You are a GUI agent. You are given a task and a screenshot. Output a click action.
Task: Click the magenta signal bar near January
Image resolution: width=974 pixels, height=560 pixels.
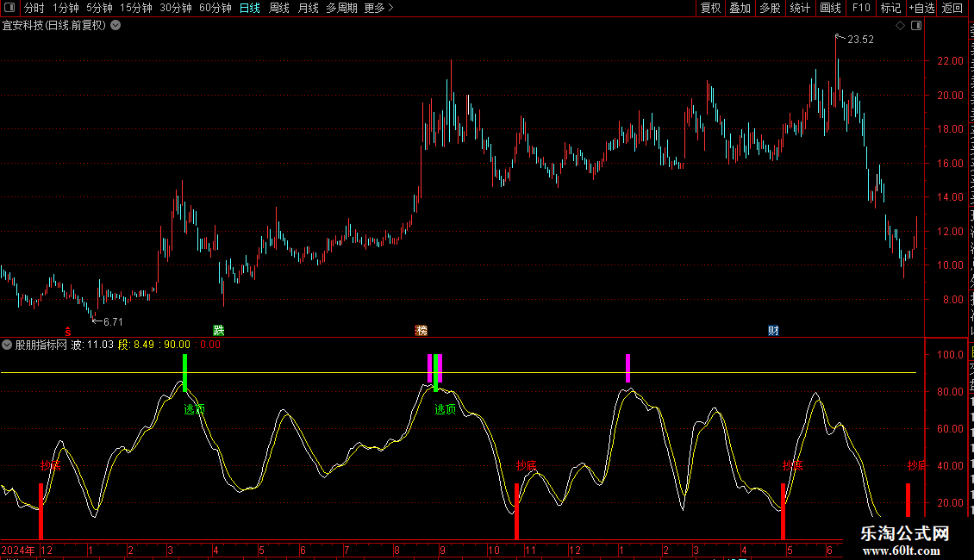coord(628,368)
